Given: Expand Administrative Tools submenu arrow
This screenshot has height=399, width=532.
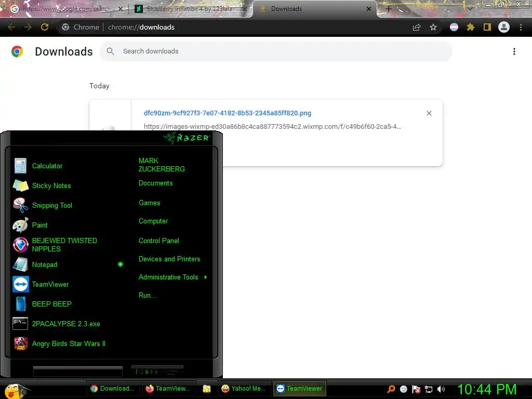Looking at the screenshot, I should click(206, 277).
